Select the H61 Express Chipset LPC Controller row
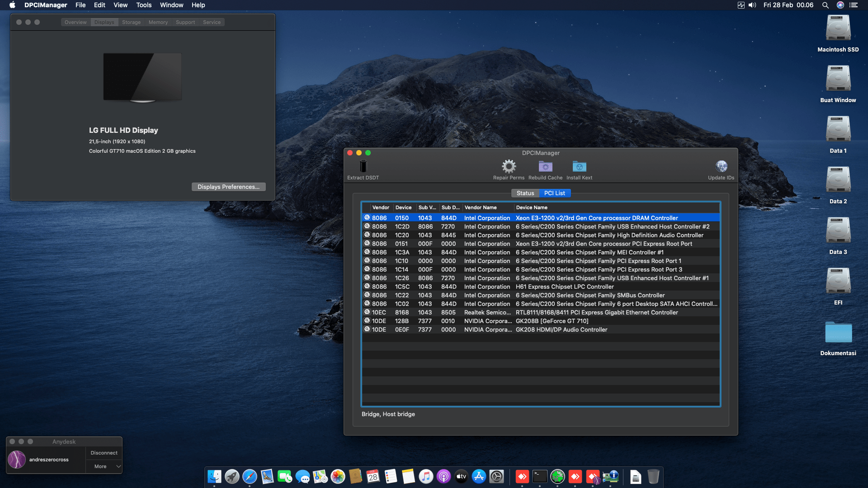868x488 pixels. (x=541, y=286)
